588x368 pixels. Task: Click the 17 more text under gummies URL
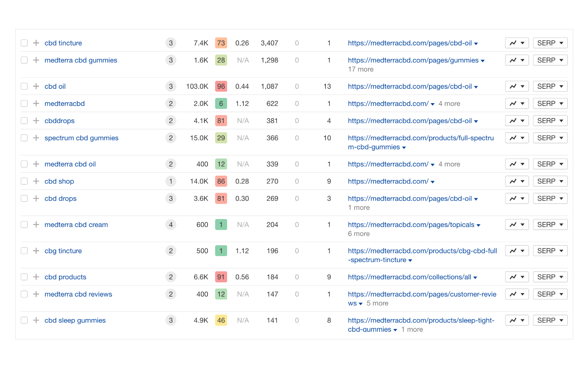click(361, 69)
